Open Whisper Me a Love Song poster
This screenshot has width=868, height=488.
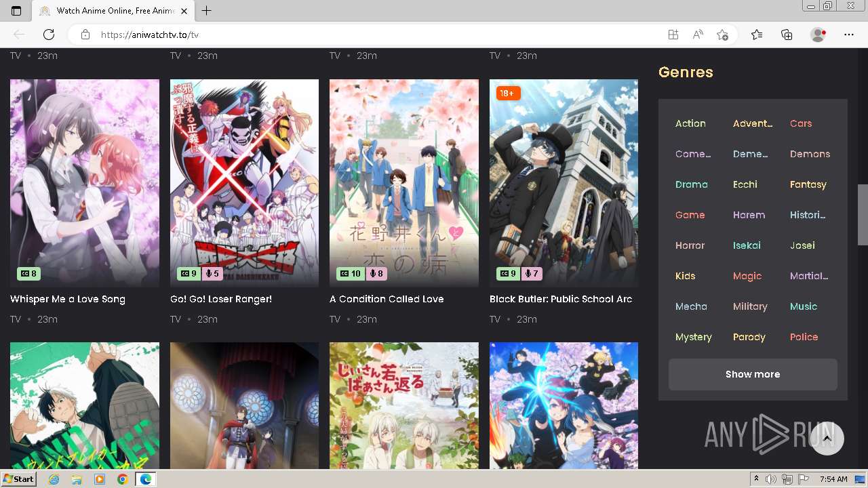click(x=85, y=183)
